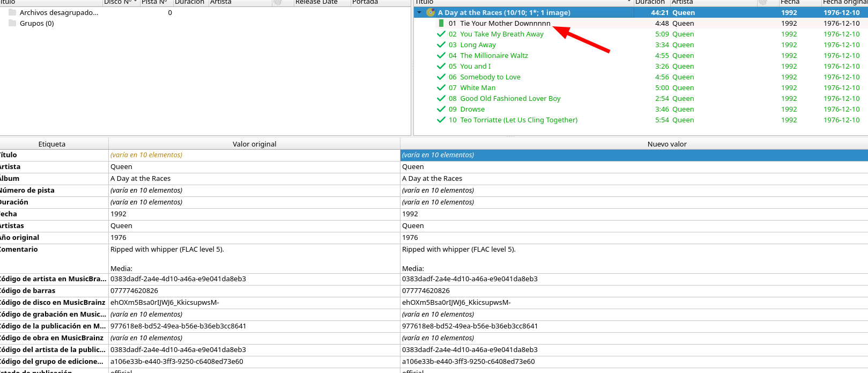Click the Valor original column header
Image resolution: width=868 pixels, height=373 pixels.
point(255,144)
